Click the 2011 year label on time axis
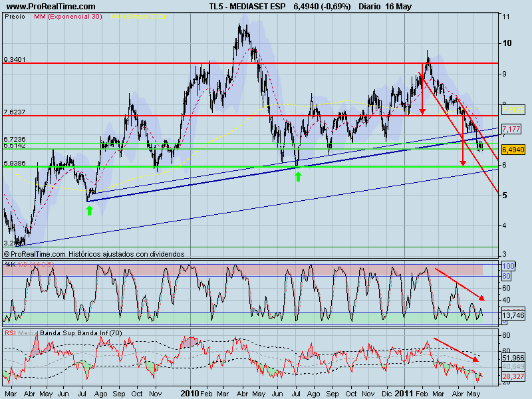This screenshot has width=532, height=399. pos(404,394)
